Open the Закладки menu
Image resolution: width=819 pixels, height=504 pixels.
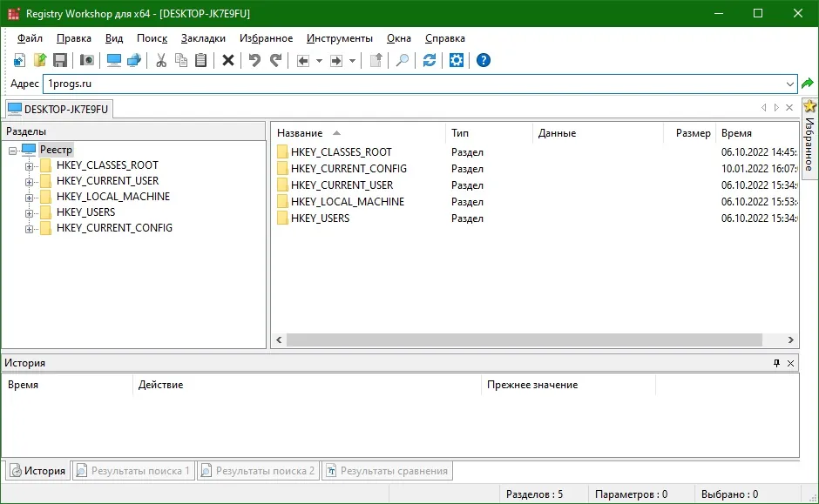click(203, 38)
